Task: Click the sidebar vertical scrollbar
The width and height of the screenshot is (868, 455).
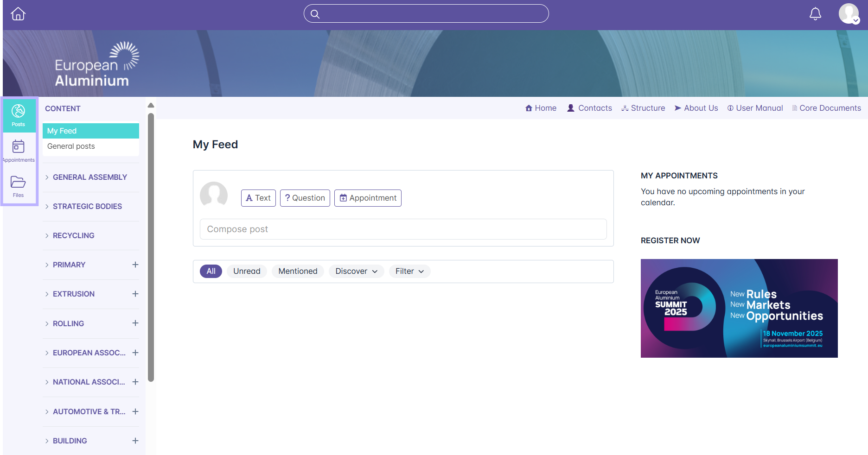Action: tap(151, 246)
